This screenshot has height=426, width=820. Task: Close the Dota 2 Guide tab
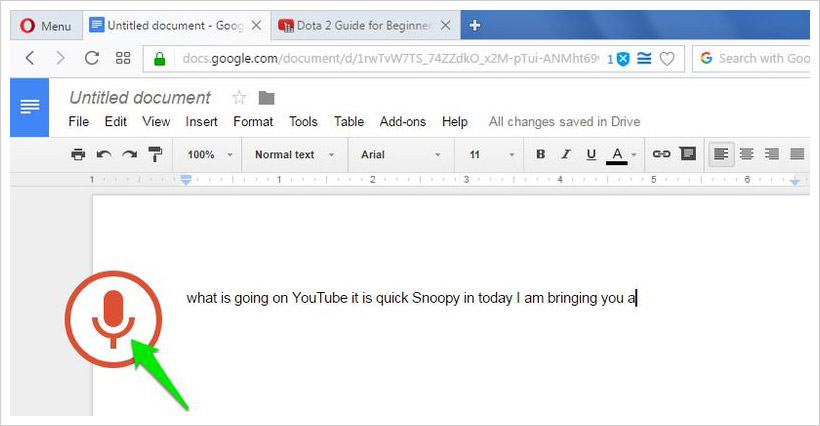click(445, 25)
